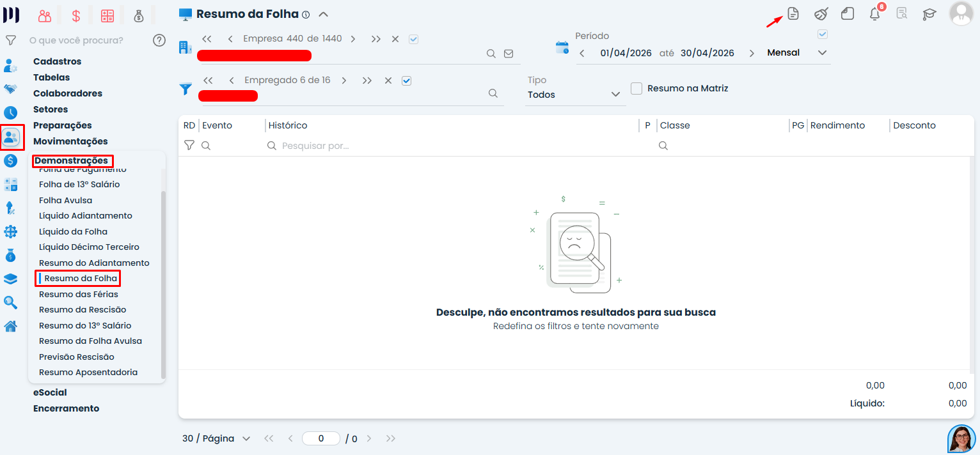Screen dimensions: 980x455
Task: Click the money bag icon in top toolbar
Action: (x=139, y=16)
